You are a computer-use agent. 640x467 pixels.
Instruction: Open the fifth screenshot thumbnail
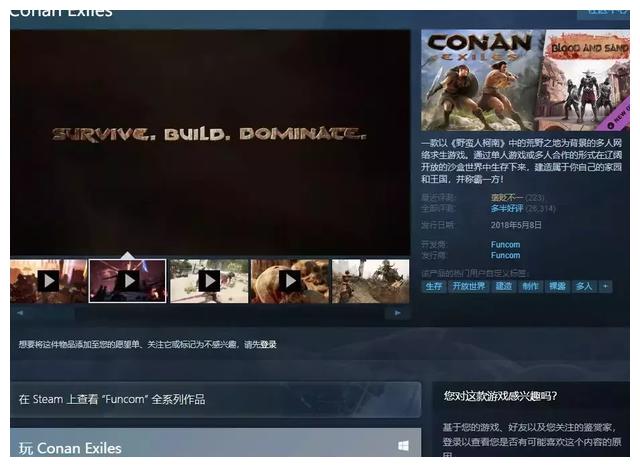tap(371, 281)
